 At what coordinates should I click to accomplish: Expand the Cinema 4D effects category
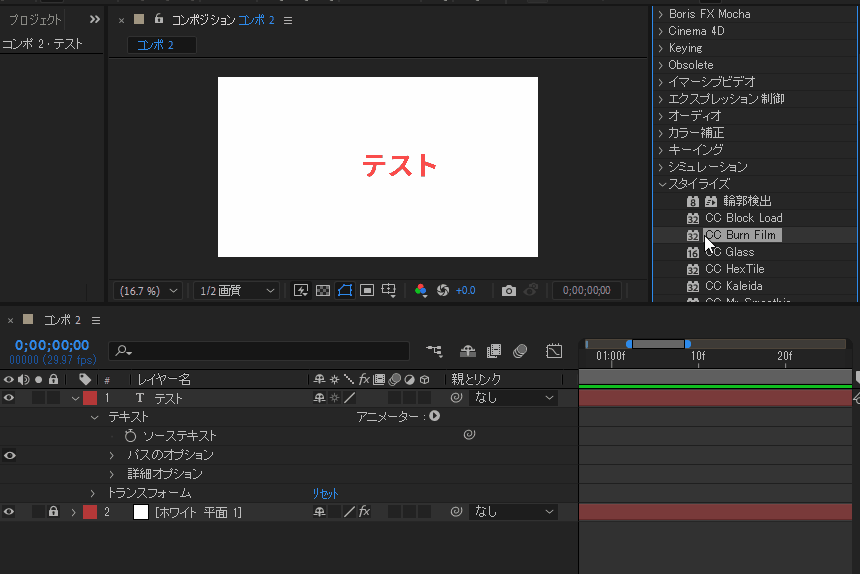[x=661, y=31]
